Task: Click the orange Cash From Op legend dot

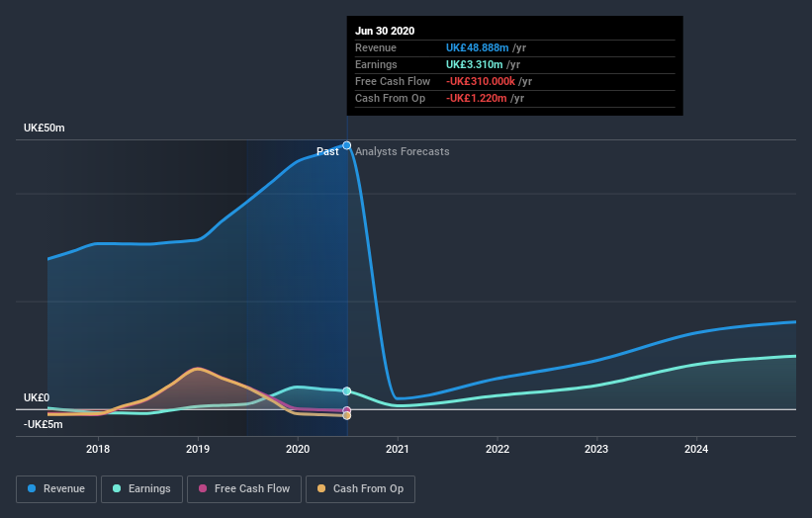Action: (321, 488)
